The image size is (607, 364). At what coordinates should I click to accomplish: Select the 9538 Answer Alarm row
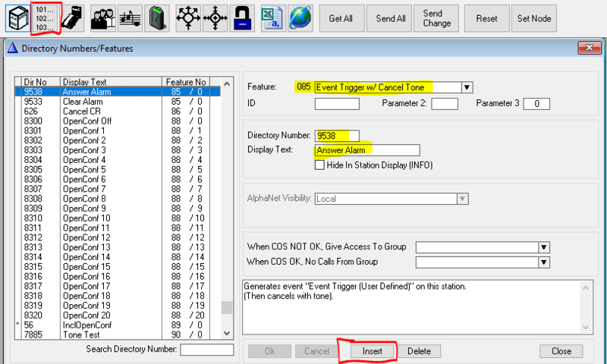(x=118, y=92)
